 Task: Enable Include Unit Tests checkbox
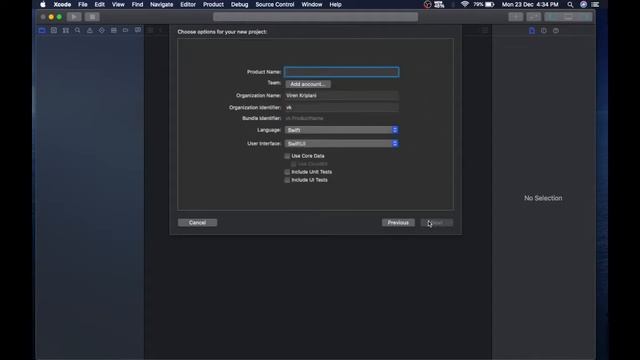287,172
